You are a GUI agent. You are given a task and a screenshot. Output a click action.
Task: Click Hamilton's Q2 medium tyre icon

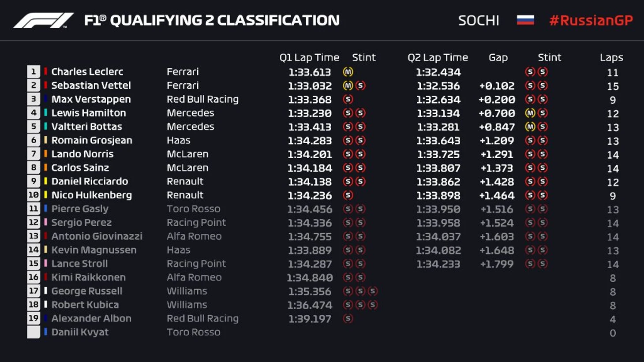pos(530,113)
